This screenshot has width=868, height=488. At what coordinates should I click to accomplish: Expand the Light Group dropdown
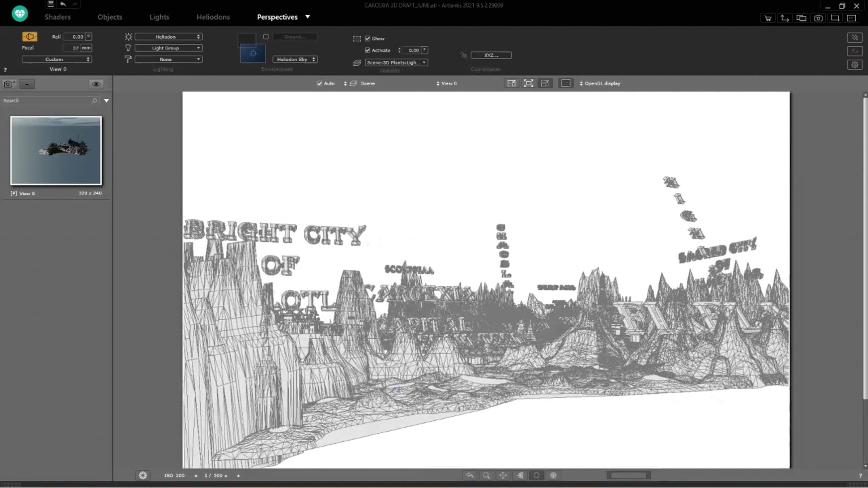click(169, 48)
